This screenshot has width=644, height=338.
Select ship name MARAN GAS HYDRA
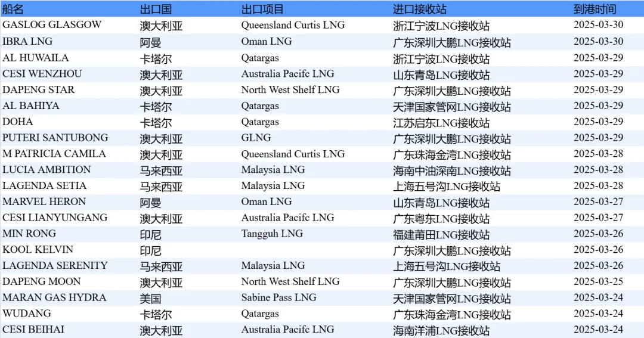tap(54, 297)
